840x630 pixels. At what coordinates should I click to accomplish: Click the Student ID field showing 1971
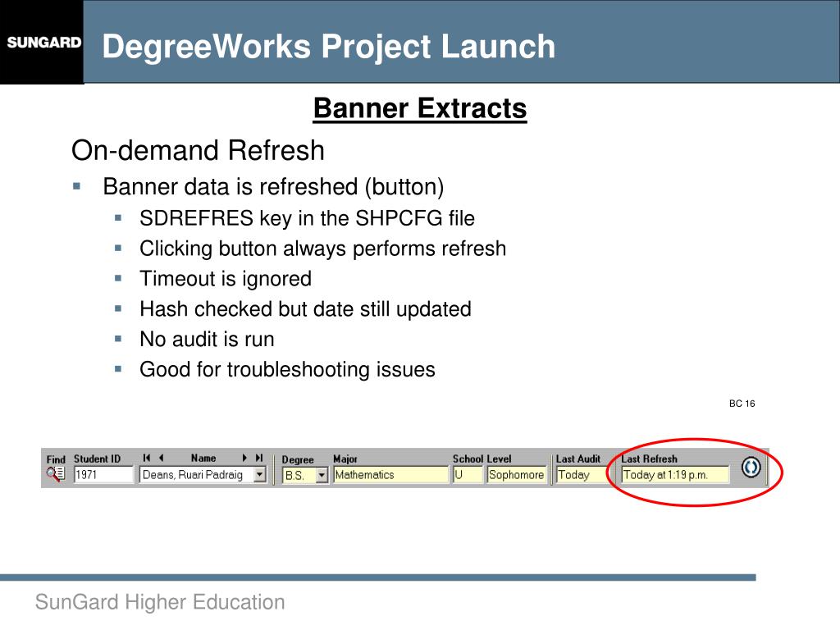pos(103,475)
